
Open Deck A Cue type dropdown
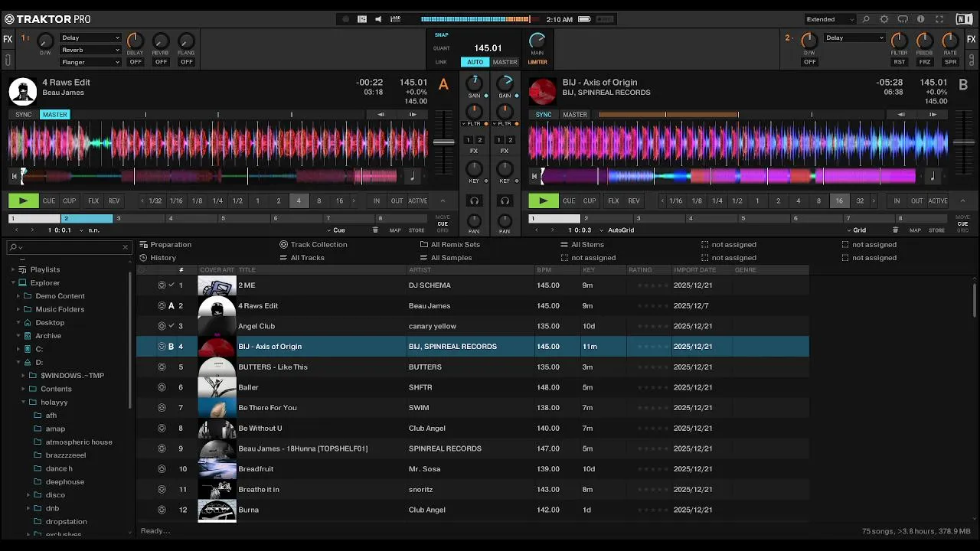click(336, 230)
